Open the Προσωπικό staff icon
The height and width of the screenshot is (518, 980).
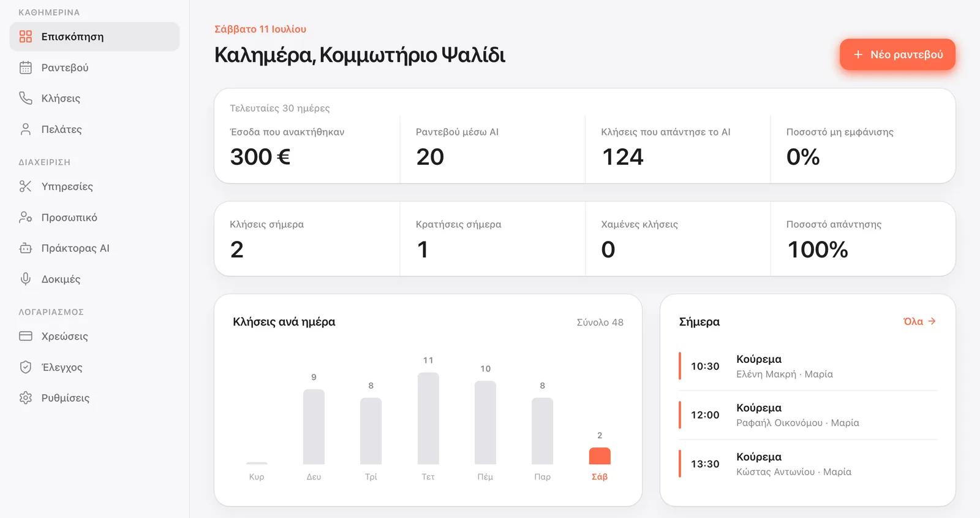point(26,217)
